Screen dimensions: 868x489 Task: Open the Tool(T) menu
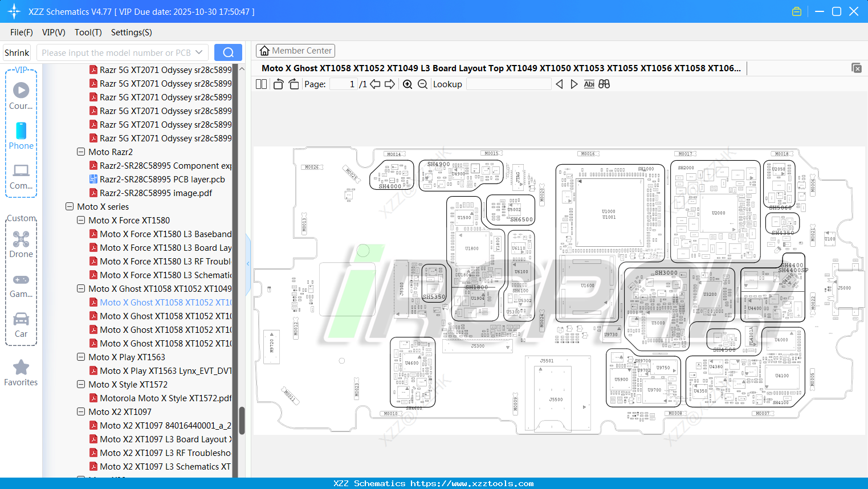pyautogui.click(x=88, y=32)
